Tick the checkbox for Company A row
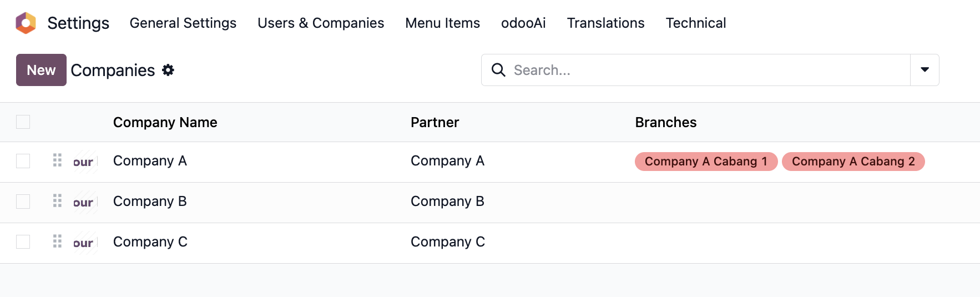 (x=23, y=161)
